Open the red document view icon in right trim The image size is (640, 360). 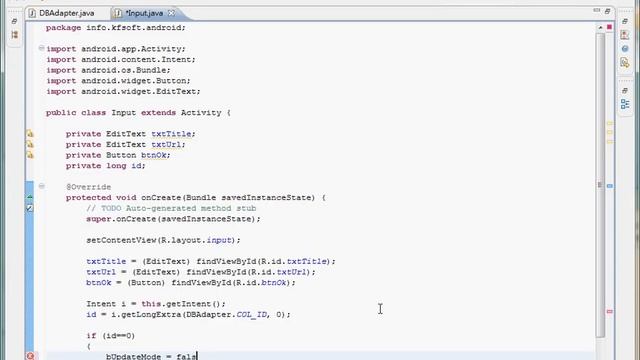[x=625, y=35]
